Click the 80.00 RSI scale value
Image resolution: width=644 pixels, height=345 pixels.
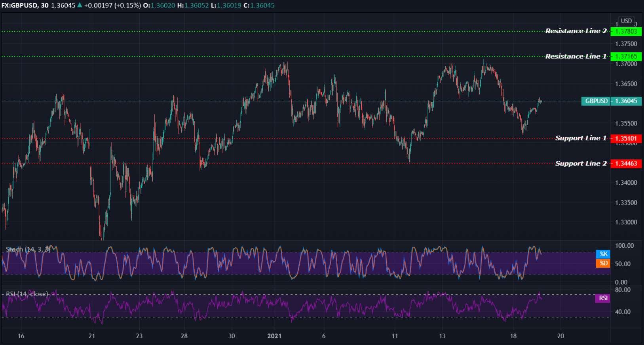pyautogui.click(x=623, y=290)
